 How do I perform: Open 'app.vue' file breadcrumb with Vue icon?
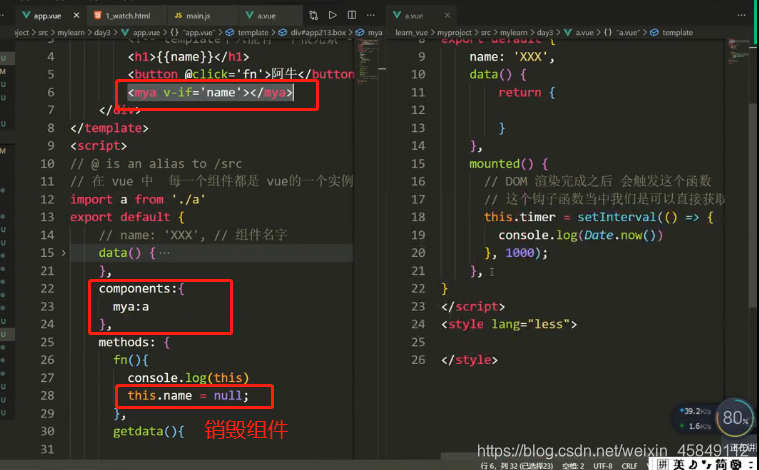[x=141, y=32]
